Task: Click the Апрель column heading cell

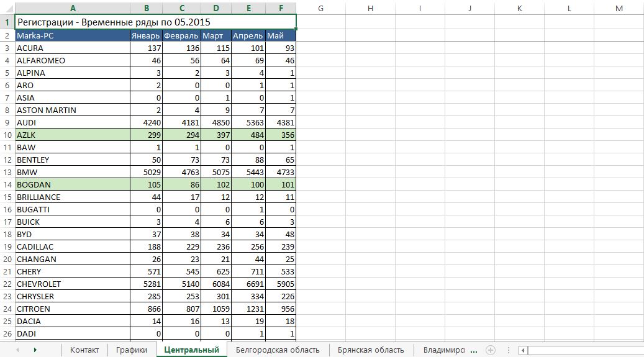Action: pyautogui.click(x=248, y=36)
